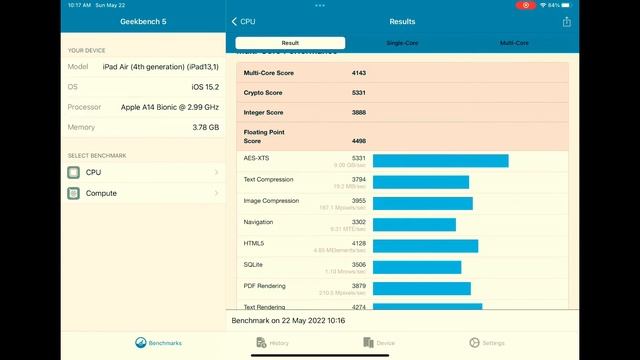Select the Navigation score bar
The width and height of the screenshot is (640, 360).
pos(414,224)
